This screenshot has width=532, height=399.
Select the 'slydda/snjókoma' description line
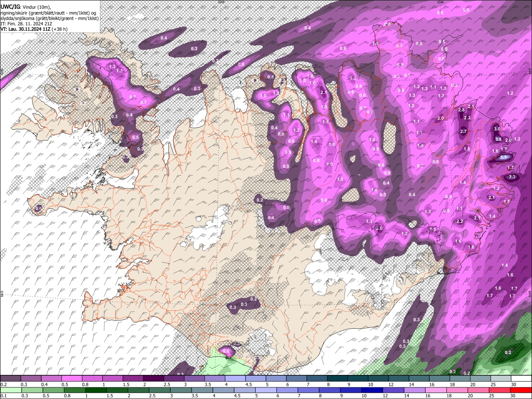[50, 18]
